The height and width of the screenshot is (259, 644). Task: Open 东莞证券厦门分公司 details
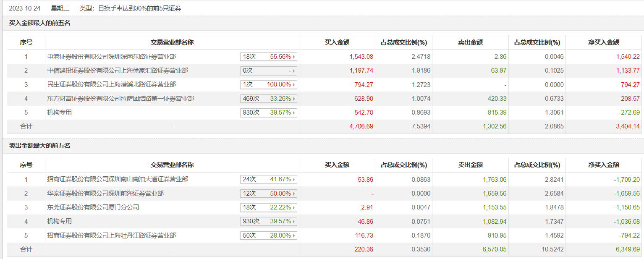coord(93,207)
